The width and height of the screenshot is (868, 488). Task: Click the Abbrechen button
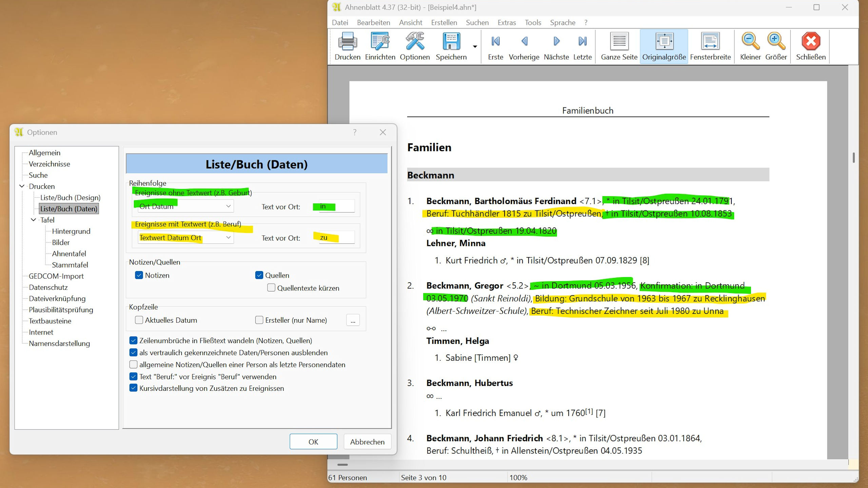point(367,442)
